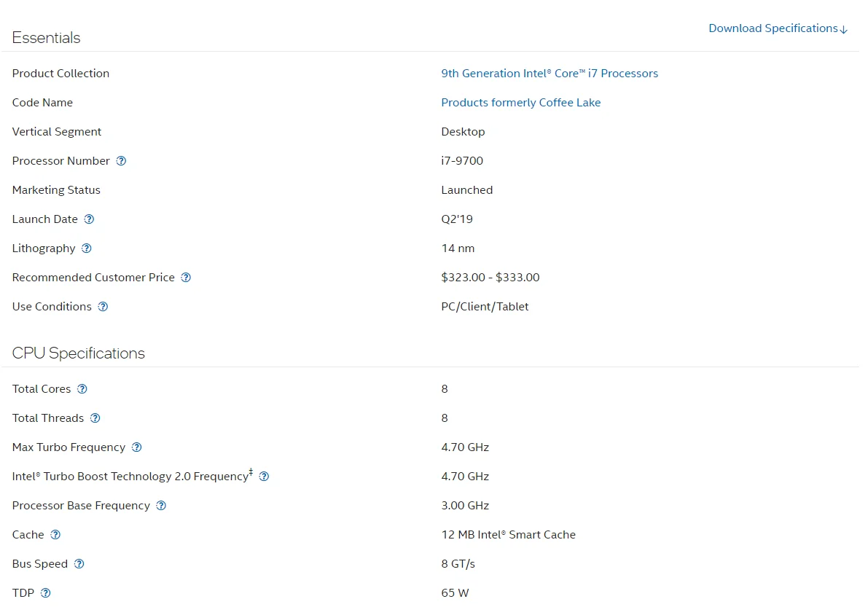Open Total Threads question mark icon

coord(95,418)
